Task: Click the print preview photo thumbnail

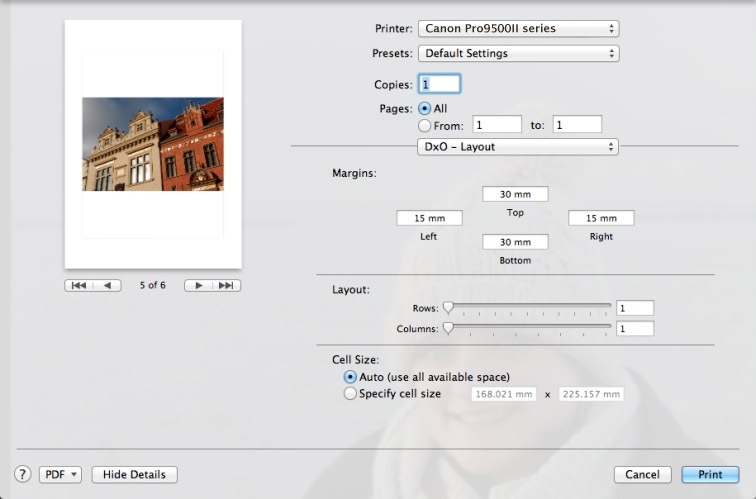Action: coord(153,144)
